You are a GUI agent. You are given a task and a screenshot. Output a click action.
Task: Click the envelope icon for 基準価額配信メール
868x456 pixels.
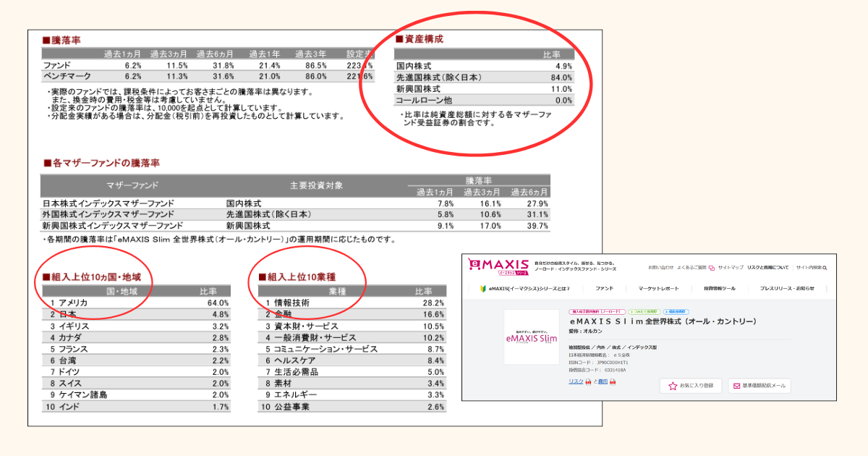tap(736, 386)
